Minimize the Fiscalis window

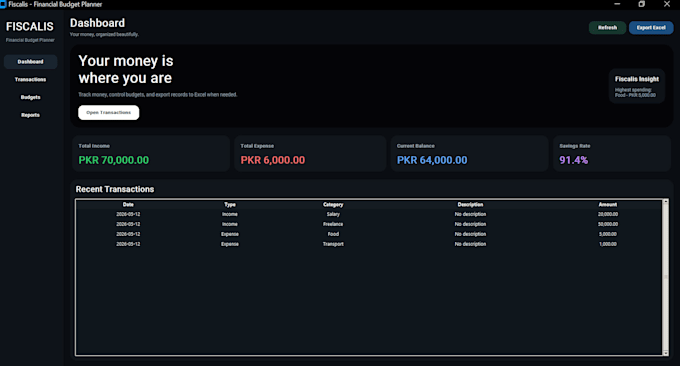pos(617,4)
